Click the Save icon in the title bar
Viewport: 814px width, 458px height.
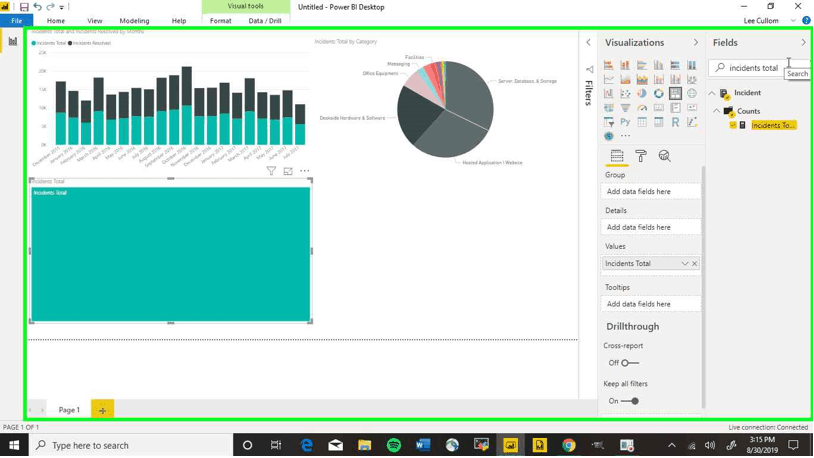24,7
